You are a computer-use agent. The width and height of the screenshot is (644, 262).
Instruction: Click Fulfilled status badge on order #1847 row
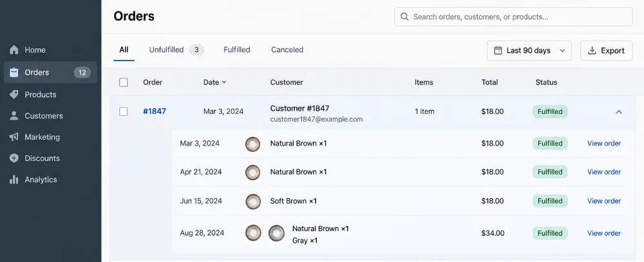550,111
